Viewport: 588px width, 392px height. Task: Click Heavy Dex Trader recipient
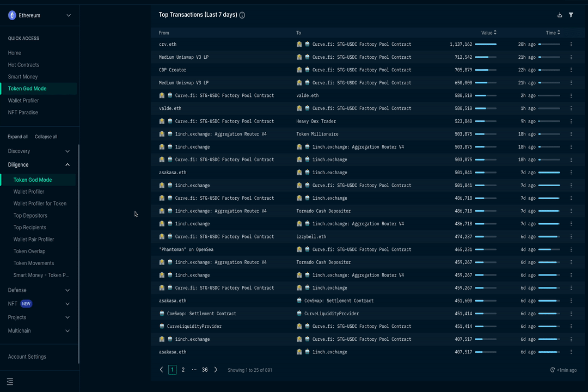316,121
